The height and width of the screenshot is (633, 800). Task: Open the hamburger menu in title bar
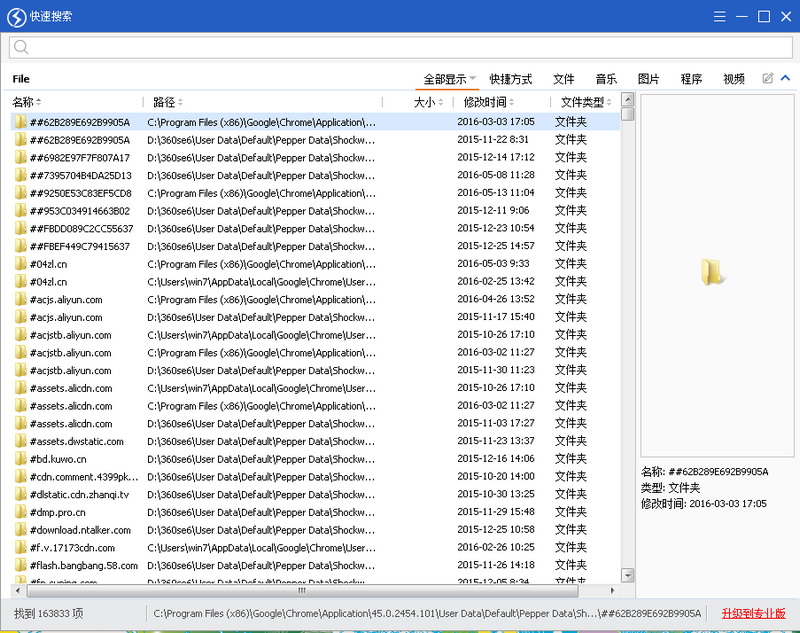point(720,16)
